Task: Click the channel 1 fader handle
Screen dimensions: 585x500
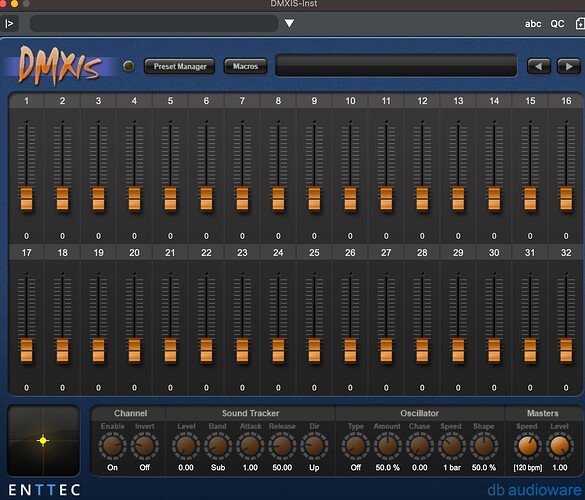Action: [x=26, y=199]
